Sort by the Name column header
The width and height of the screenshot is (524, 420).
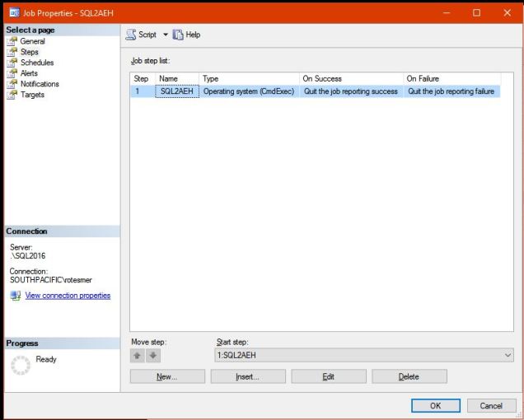(x=177, y=79)
